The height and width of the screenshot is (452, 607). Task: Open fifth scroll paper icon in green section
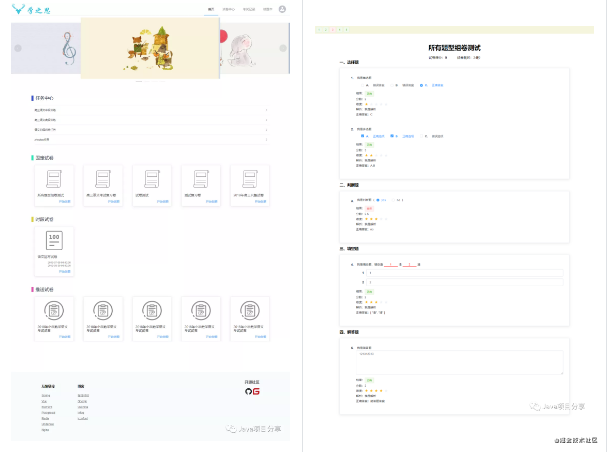click(x=250, y=179)
